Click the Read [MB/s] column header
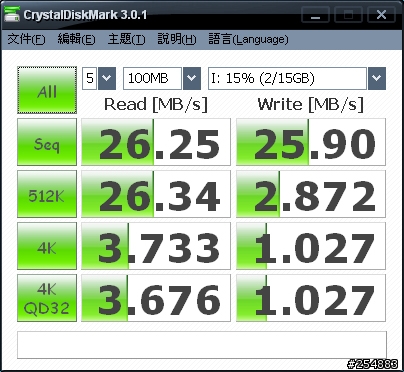The width and height of the screenshot is (404, 372). click(x=156, y=105)
